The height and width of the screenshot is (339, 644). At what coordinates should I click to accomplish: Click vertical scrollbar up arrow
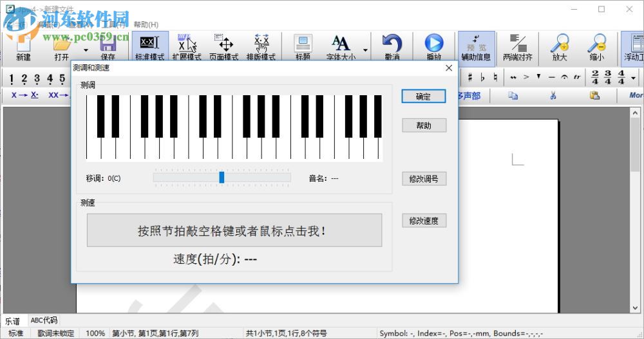pos(636,113)
